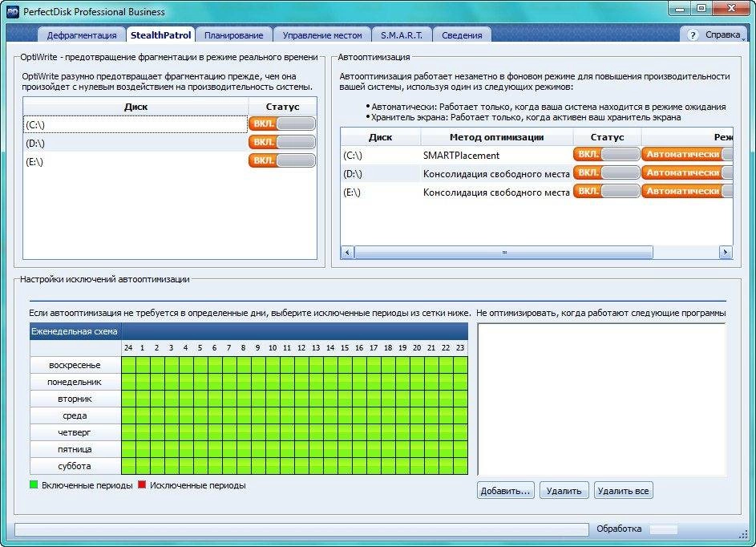Image resolution: width=756 pixels, height=547 pixels.
Task: Click the Удалить все button
Action: pyautogui.click(x=623, y=491)
